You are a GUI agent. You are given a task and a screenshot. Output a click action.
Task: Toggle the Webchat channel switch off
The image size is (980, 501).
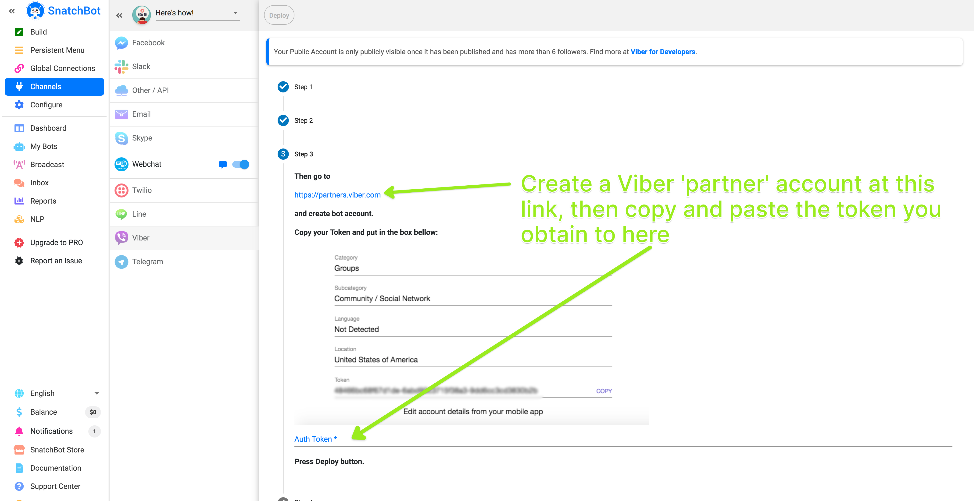(x=240, y=164)
